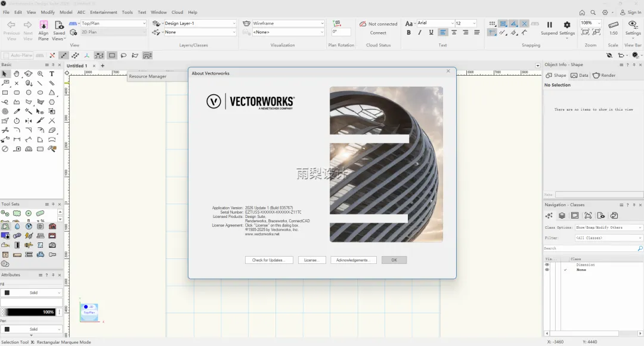Click OK in About Vectorworks dialog

[394, 260]
